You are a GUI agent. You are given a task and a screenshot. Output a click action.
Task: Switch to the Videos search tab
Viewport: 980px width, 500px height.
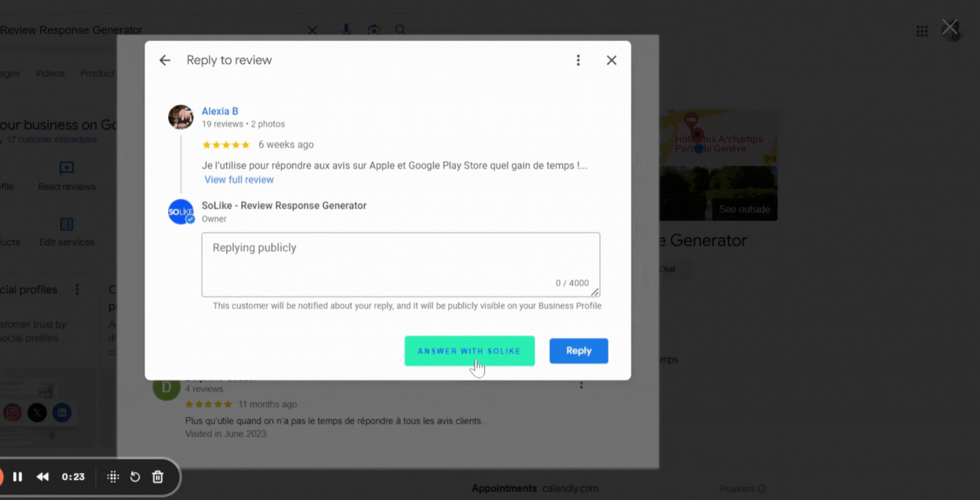pos(50,73)
